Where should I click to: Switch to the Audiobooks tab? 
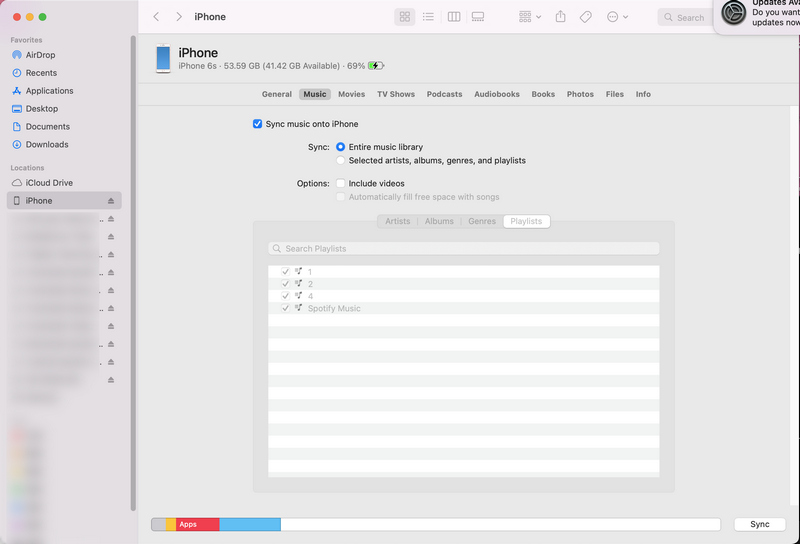[x=497, y=94]
